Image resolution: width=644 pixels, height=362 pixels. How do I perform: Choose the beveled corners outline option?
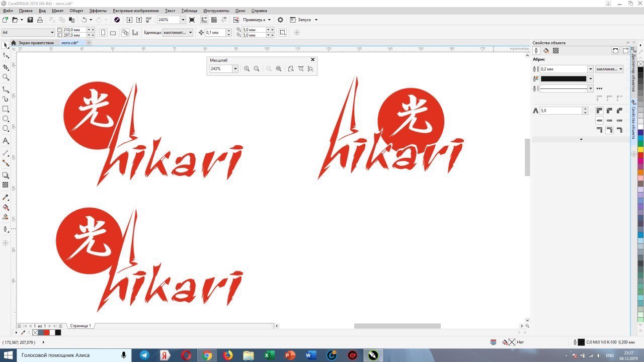coord(619,111)
